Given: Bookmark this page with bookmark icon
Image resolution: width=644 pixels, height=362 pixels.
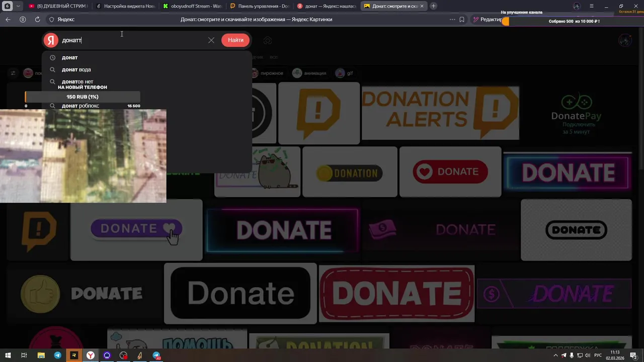Looking at the screenshot, I should tap(462, 20).
